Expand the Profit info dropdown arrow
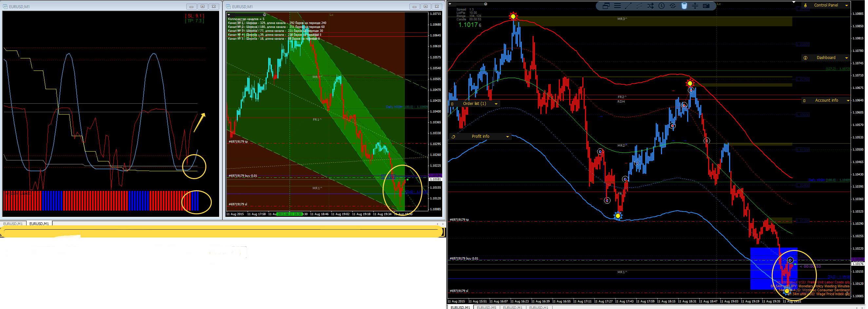Image resolution: width=868 pixels, height=309 pixels. pyautogui.click(x=507, y=136)
